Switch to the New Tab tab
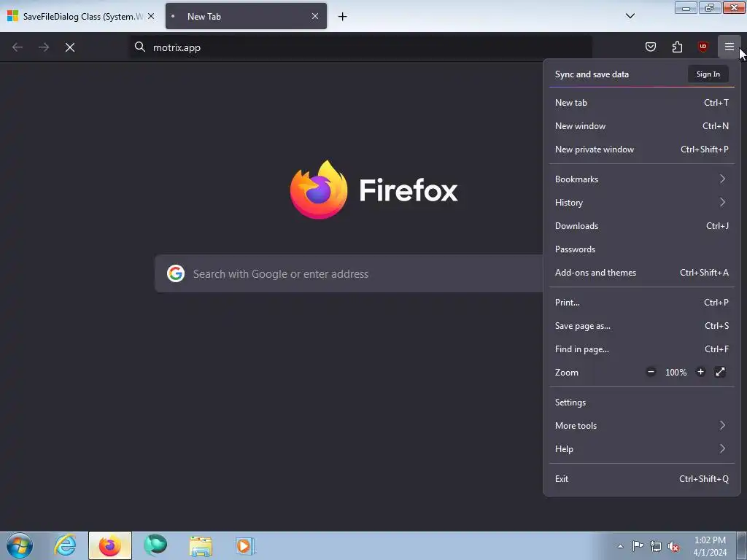Image resolution: width=747 pixels, height=560 pixels. pos(246,16)
